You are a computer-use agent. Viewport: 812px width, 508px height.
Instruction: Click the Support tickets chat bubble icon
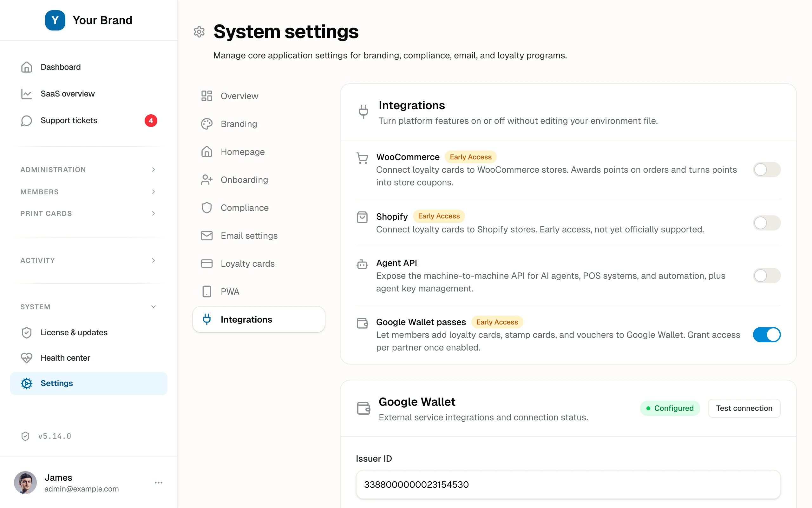tap(27, 121)
